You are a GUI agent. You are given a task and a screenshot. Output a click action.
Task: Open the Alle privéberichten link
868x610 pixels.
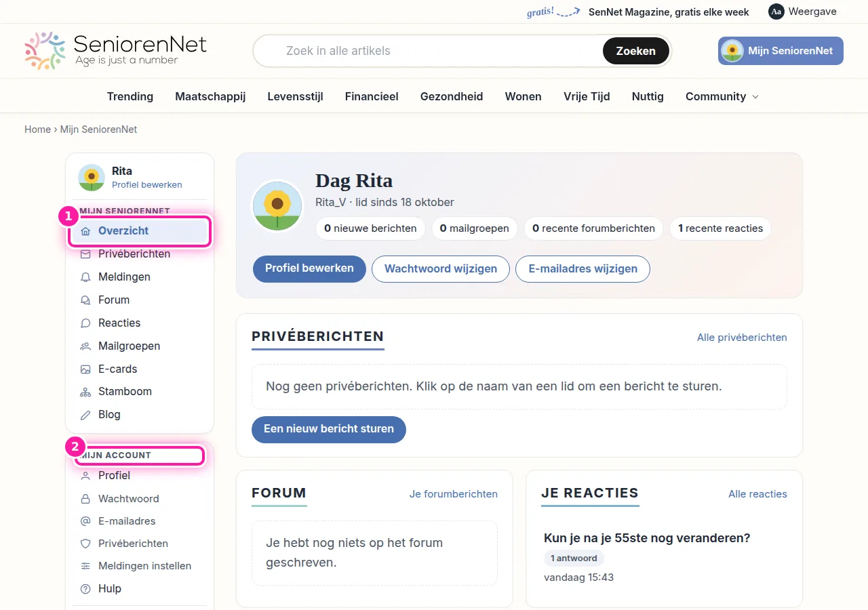742,337
